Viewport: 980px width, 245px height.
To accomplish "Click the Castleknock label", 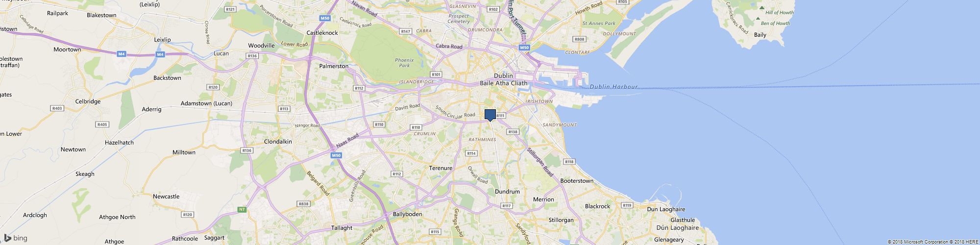I will (322, 33).
